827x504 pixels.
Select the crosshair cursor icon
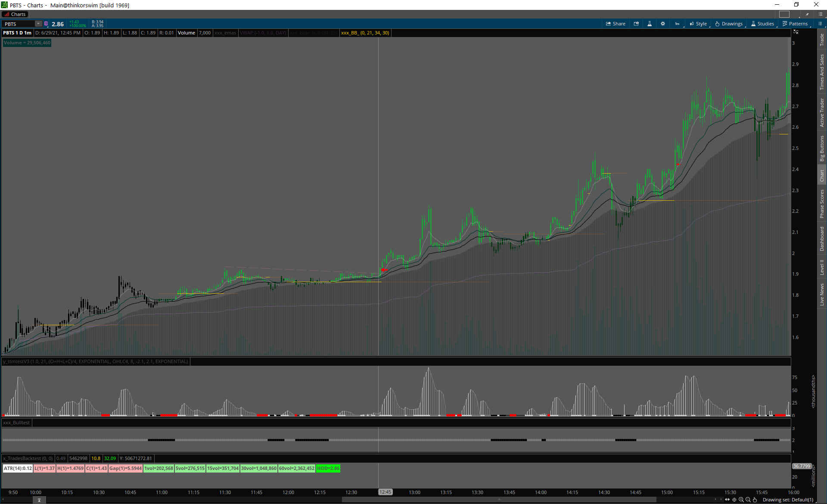(734, 500)
